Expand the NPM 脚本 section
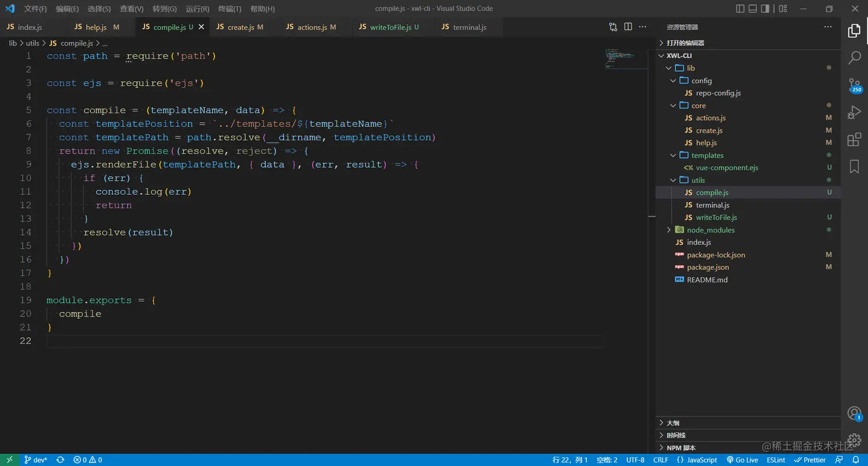 pyautogui.click(x=748, y=448)
